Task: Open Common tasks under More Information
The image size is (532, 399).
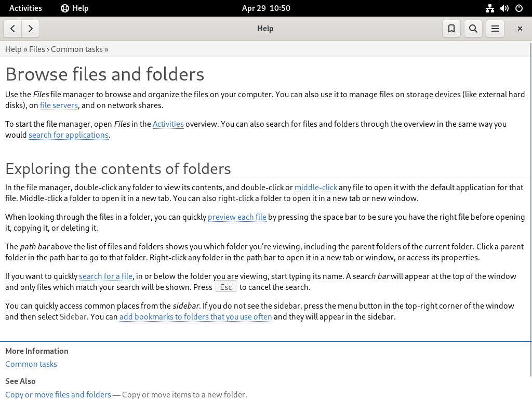Action: point(31,364)
